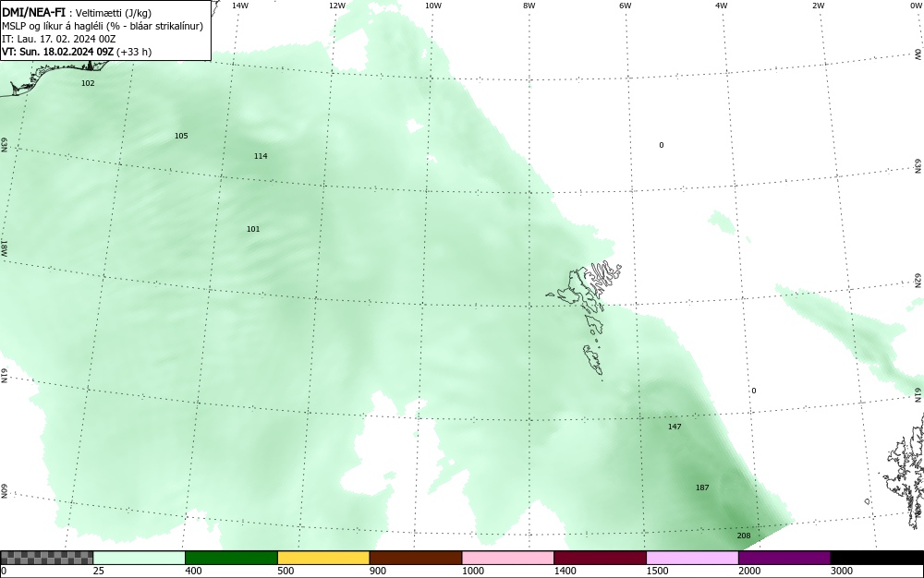Click the light green 25–400 legend swatch
The width and height of the screenshot is (924, 578).
pyautogui.click(x=140, y=558)
